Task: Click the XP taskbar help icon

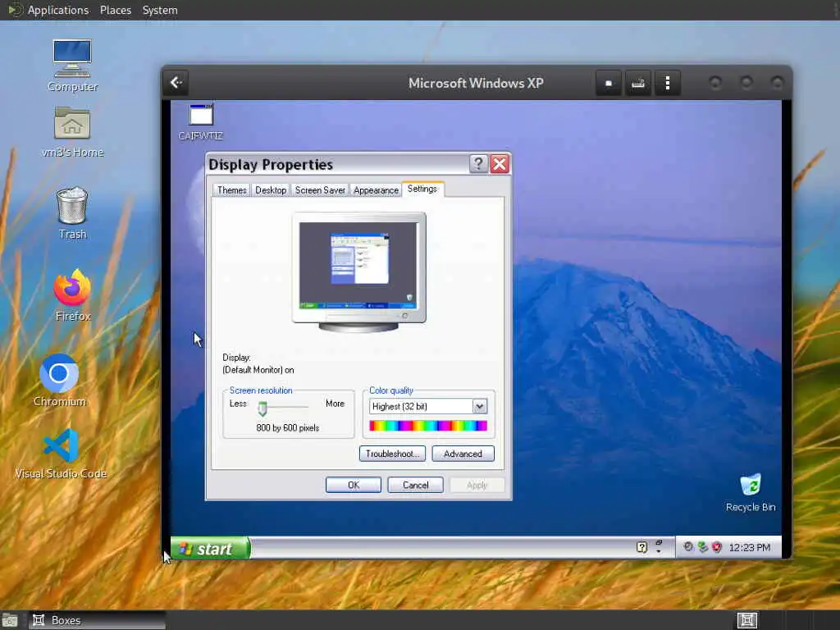Action: pyautogui.click(x=641, y=547)
